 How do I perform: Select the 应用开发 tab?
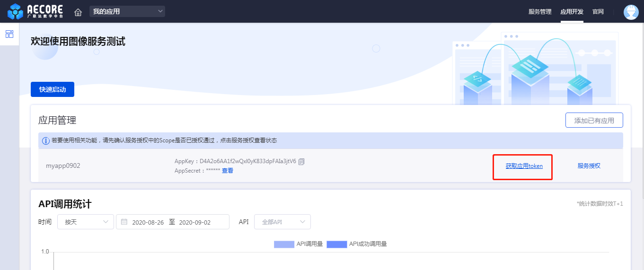(x=572, y=12)
